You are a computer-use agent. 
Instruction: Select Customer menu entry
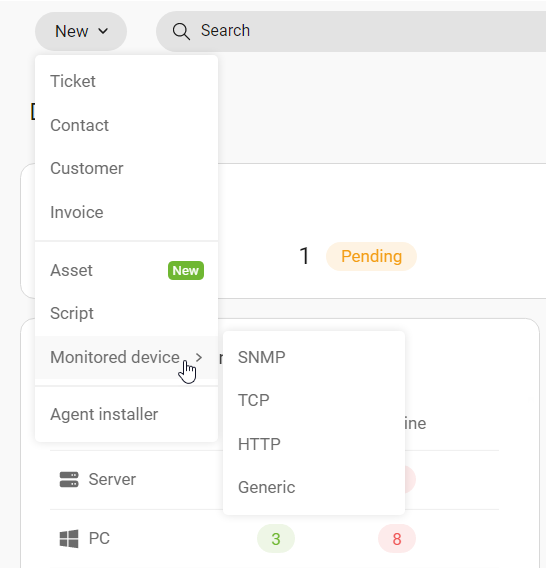[126, 168]
